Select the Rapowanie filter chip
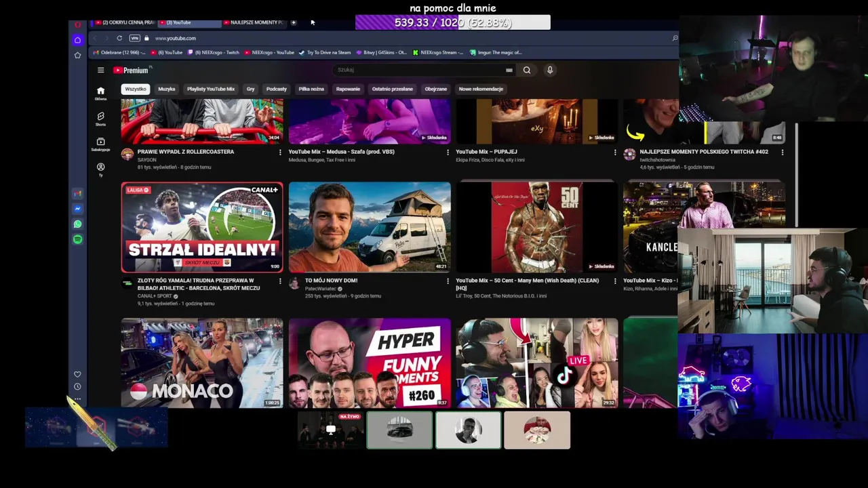Viewport: 868px width, 488px height. click(349, 89)
